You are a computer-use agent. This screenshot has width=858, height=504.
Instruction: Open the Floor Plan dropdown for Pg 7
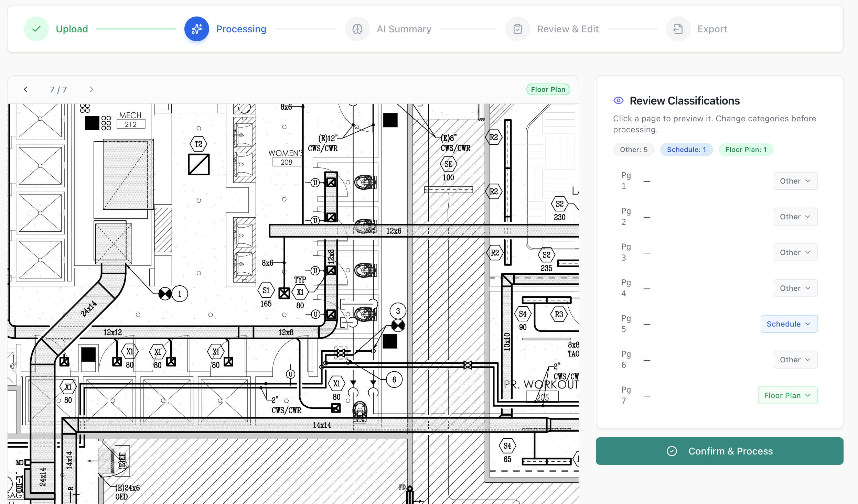pos(787,395)
